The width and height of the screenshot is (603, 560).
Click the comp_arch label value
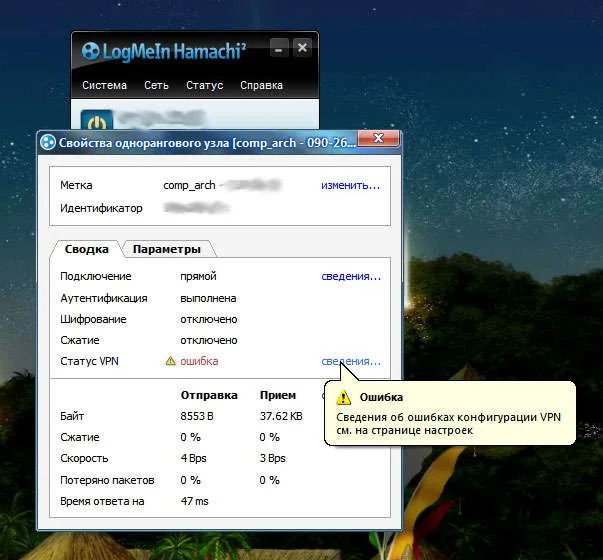tap(189, 185)
